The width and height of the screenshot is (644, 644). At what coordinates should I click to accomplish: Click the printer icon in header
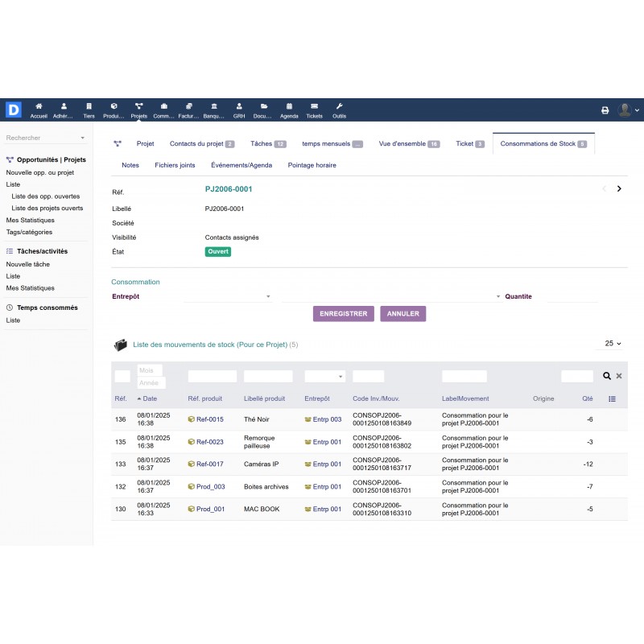tap(605, 110)
